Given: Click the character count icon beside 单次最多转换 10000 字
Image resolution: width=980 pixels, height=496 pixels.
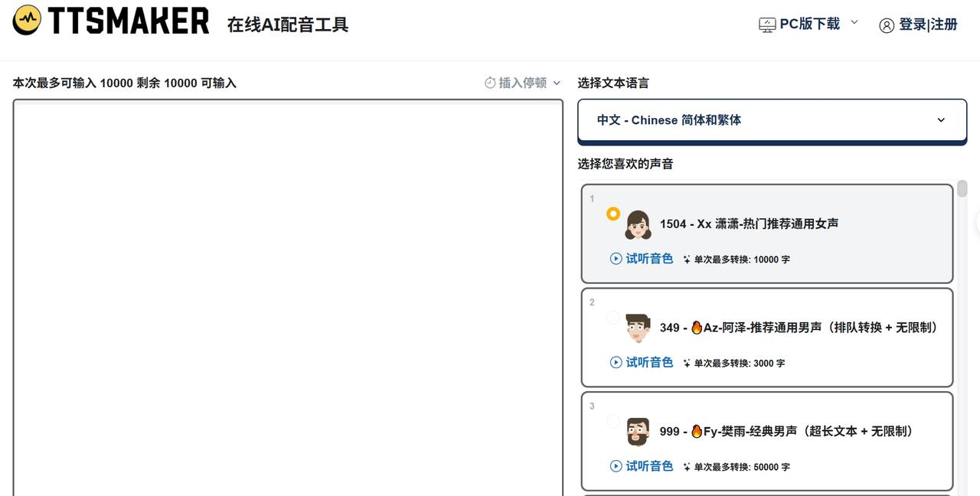Looking at the screenshot, I should [x=685, y=259].
